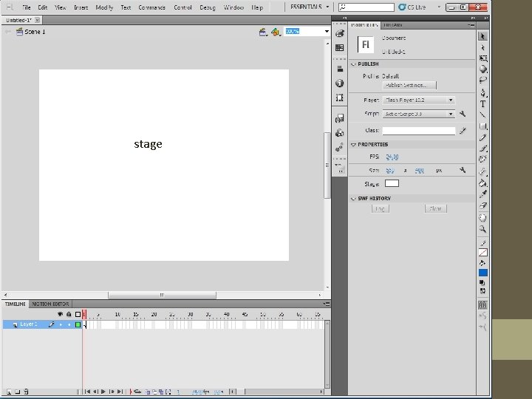Open the timeline panel options menu

tap(327, 304)
